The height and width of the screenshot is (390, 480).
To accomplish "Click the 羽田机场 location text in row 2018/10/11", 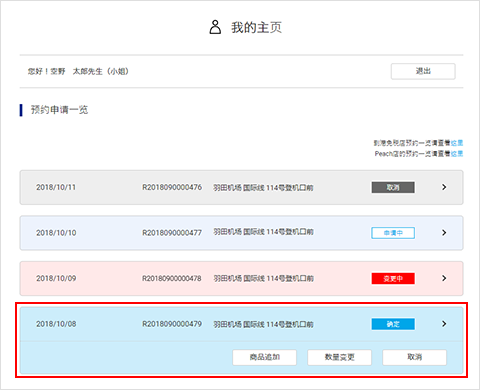I will [263, 188].
